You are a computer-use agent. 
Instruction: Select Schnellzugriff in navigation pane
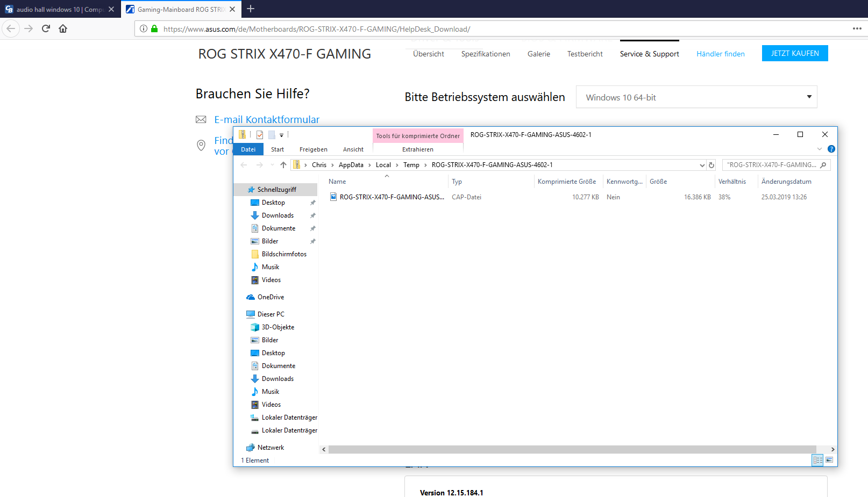coord(276,190)
